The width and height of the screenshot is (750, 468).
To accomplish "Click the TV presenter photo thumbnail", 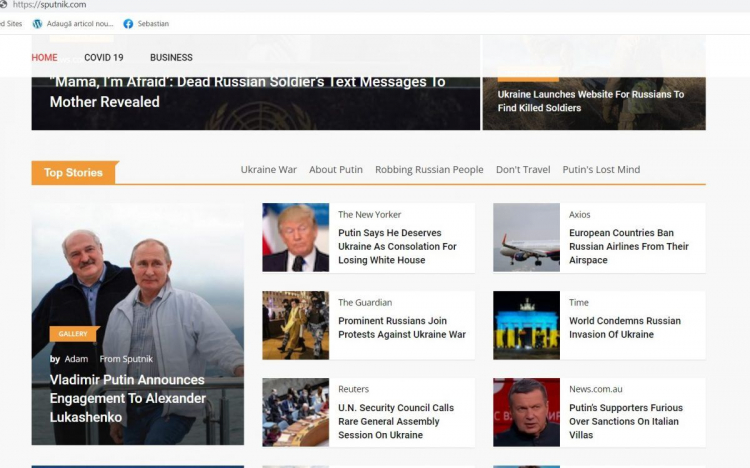I will [x=526, y=412].
